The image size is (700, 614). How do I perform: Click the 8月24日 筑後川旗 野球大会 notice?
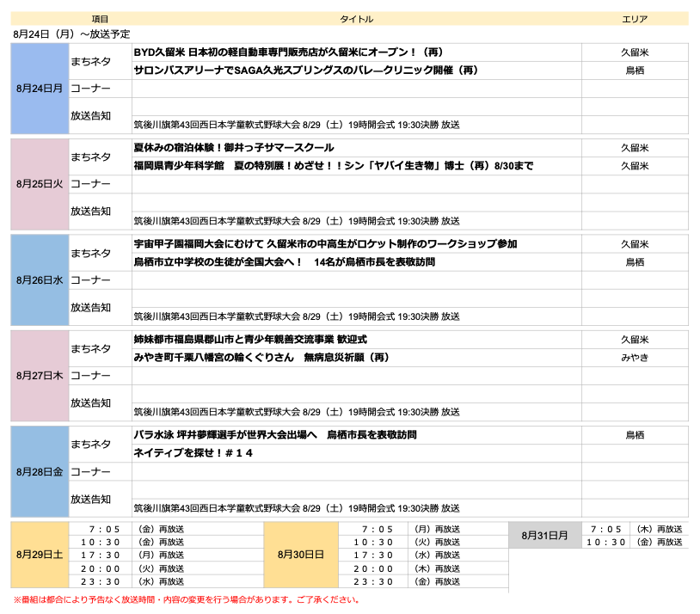click(297, 125)
